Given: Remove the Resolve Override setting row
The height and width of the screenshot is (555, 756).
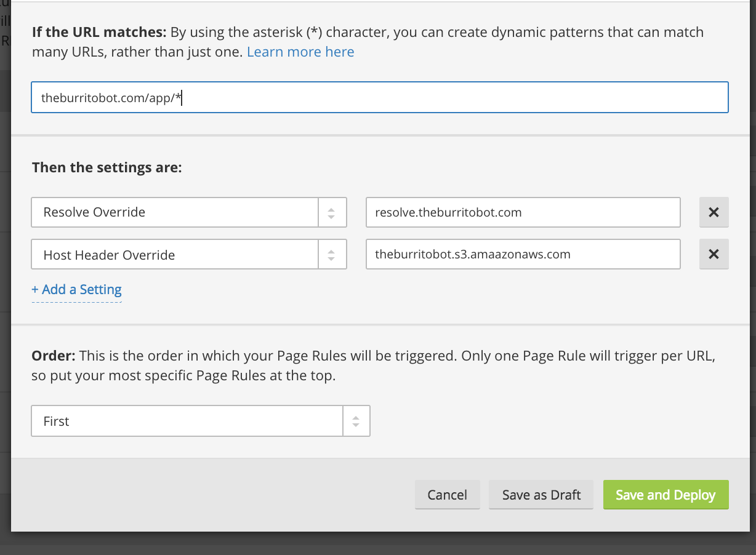Looking at the screenshot, I should [x=714, y=212].
